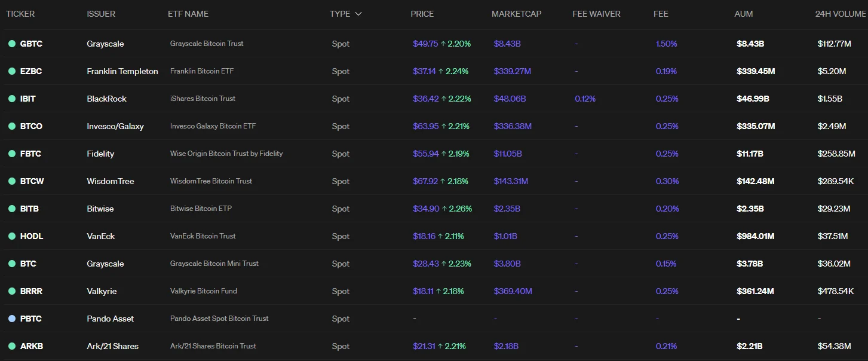
Task: Click the green status dot beside EZBC
Action: tap(11, 71)
